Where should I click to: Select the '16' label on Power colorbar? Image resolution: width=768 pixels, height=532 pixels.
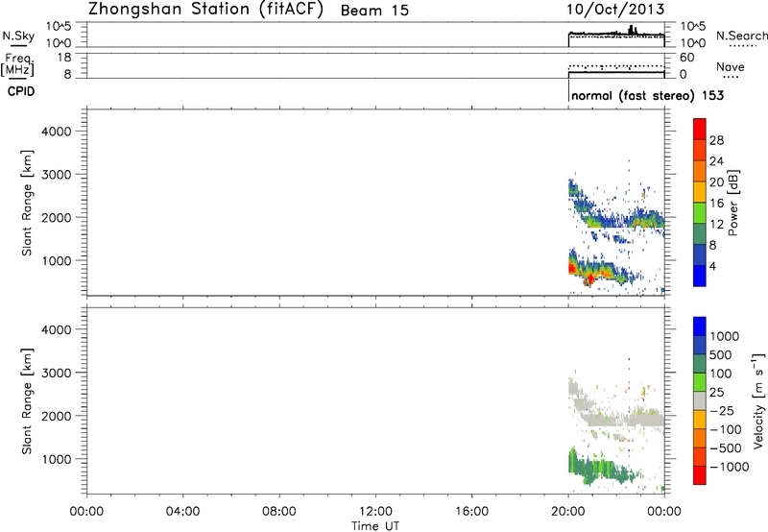coord(716,204)
